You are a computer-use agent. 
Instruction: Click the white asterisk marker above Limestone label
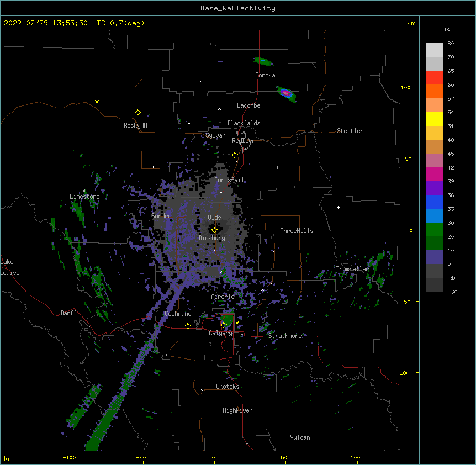click(84, 191)
